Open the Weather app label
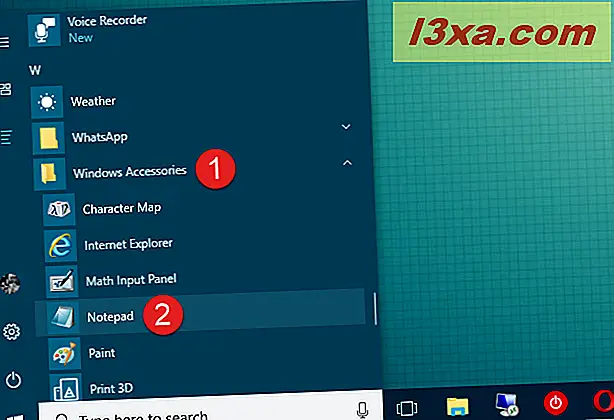Image resolution: width=614 pixels, height=420 pixels. tap(93, 101)
